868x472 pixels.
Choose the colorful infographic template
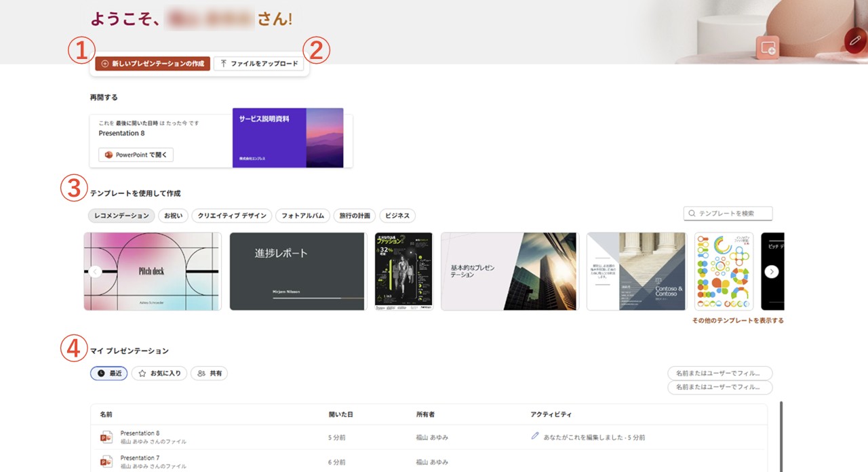point(724,271)
